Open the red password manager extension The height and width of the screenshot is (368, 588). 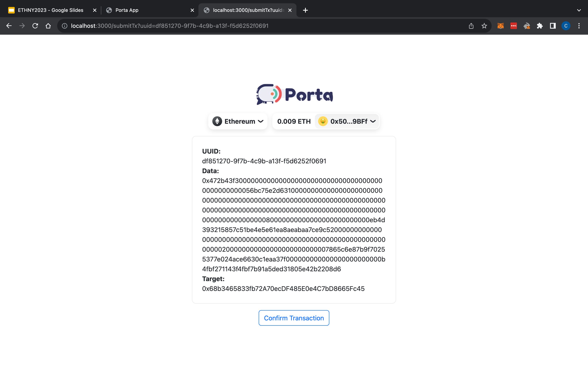(x=514, y=26)
